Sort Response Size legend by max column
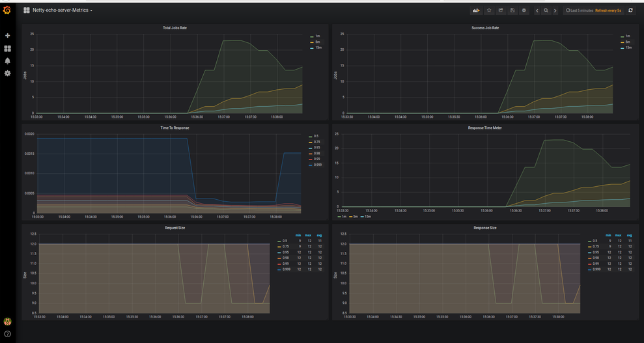The image size is (644, 343). click(619, 236)
